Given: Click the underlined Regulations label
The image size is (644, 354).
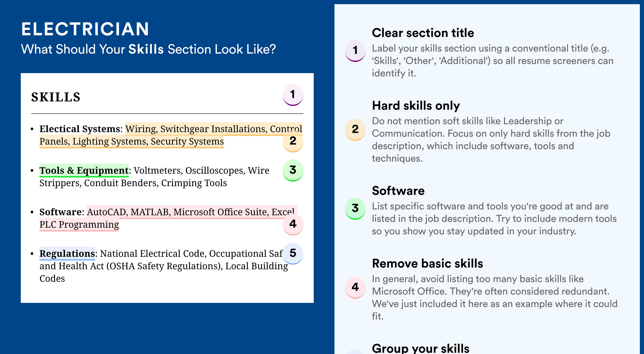Looking at the screenshot, I should pos(67,253).
